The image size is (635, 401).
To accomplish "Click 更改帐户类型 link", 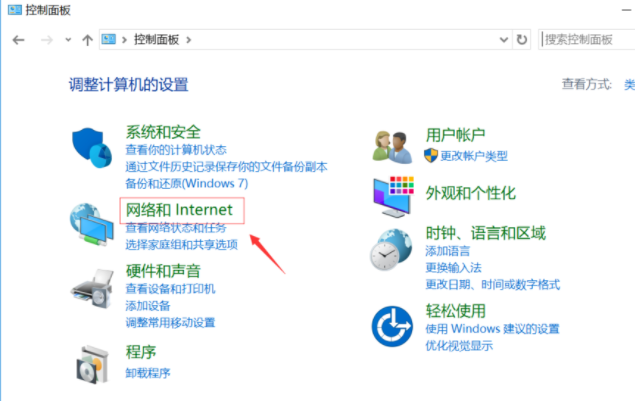I will coord(474,156).
